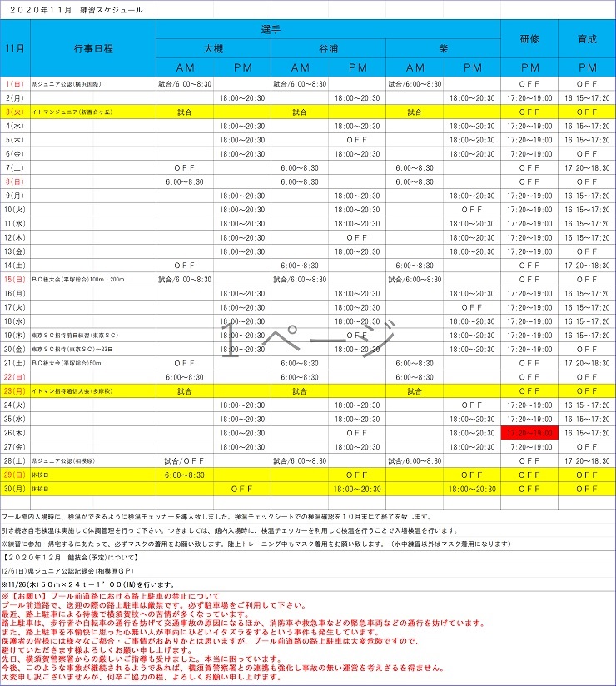Screen dimensions: 616x686
Task: Click 育成 'OFF' on 6(金) row
Action: coord(587,153)
